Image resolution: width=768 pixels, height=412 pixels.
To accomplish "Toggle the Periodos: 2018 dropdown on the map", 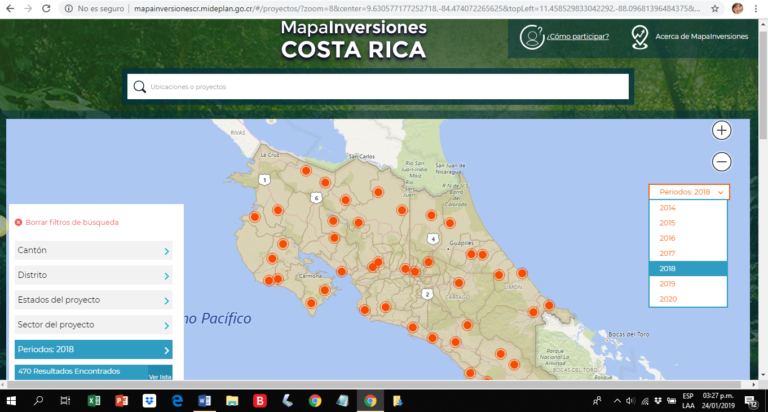I will coord(688,191).
